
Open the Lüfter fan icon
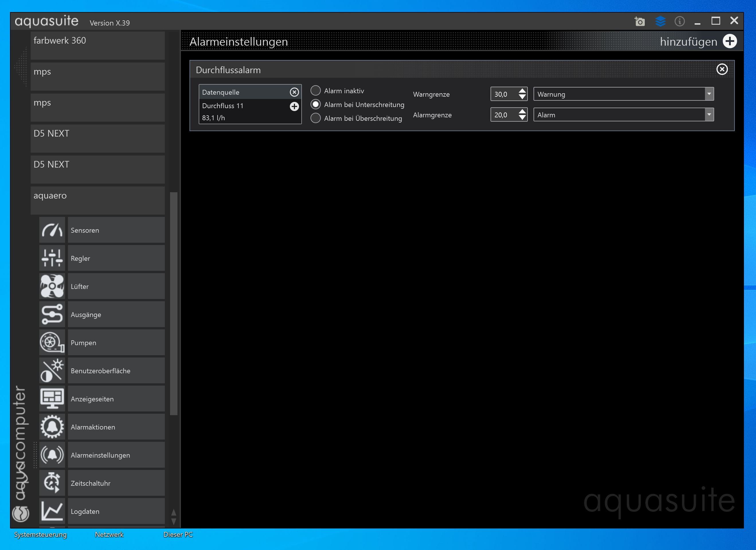(x=52, y=286)
